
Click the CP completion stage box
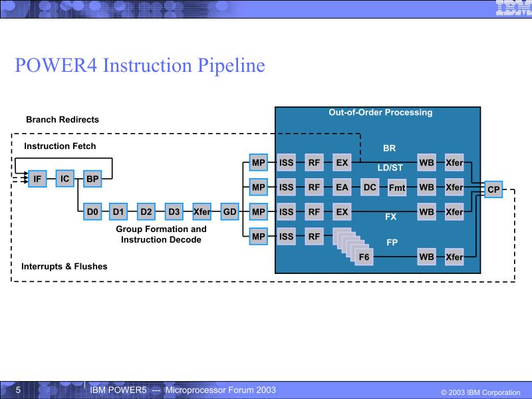[493, 190]
